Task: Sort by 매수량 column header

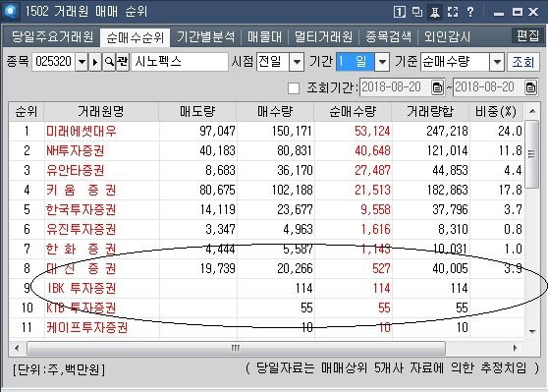Action: tap(275, 112)
